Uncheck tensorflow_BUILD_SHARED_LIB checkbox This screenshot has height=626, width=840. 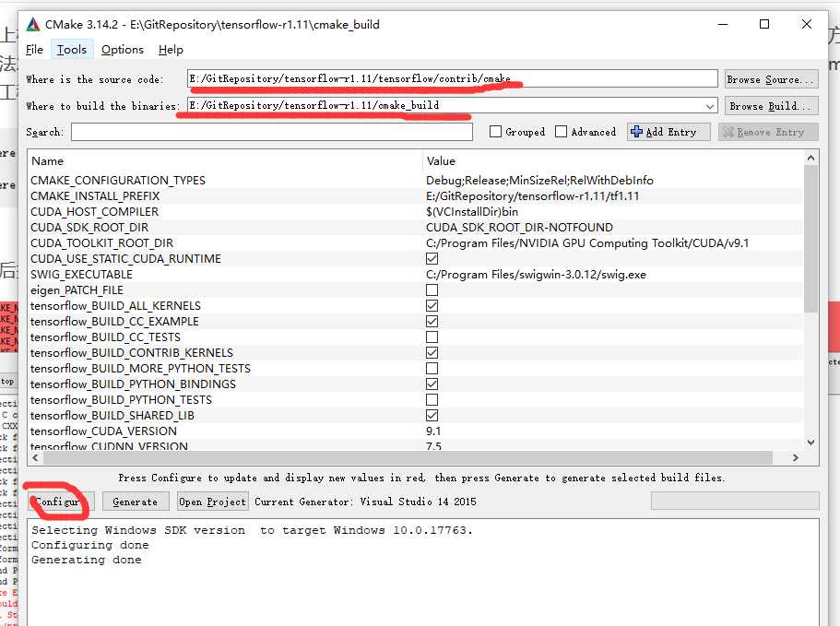432,416
